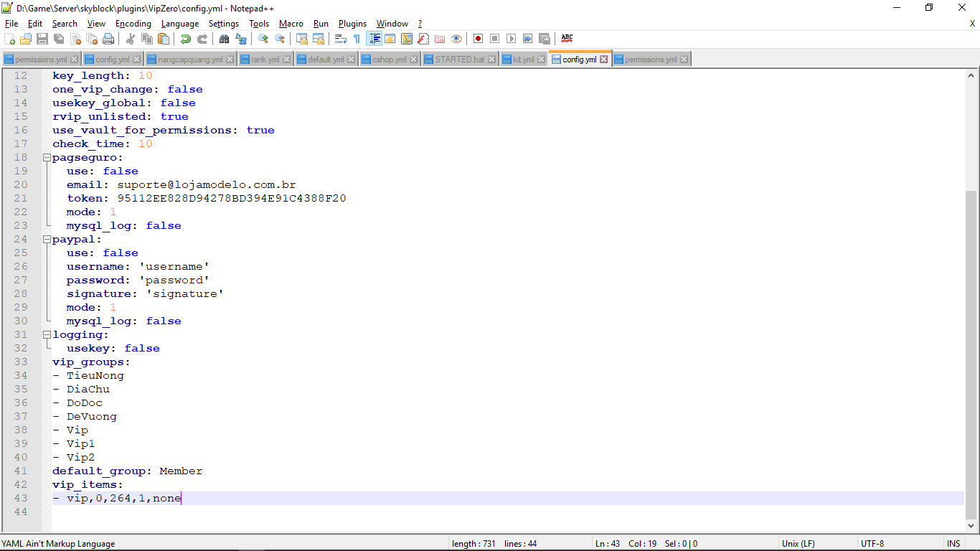
Task: Click the Zoom In magnifier icon
Action: tap(263, 39)
